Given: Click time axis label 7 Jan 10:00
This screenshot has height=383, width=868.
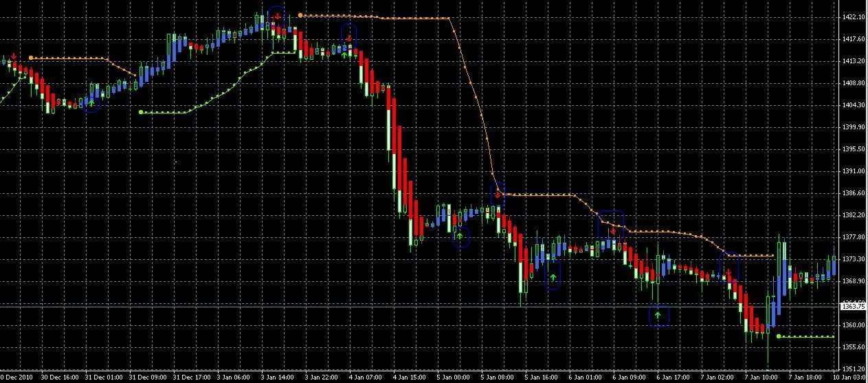Looking at the screenshot, I should click(x=761, y=377).
